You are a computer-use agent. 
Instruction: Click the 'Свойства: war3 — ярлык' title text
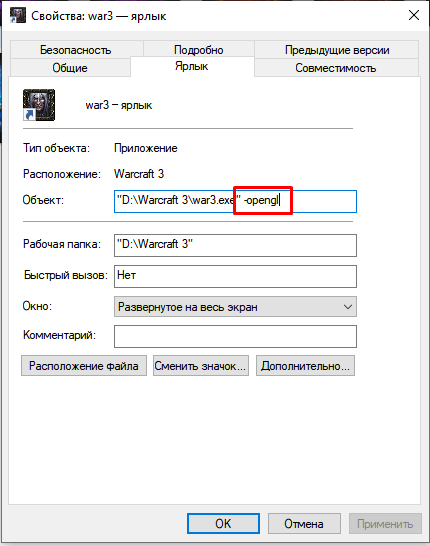[99, 16]
